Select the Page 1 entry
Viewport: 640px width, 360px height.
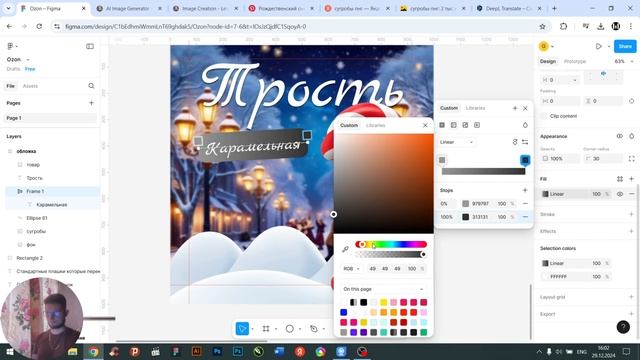pos(51,118)
